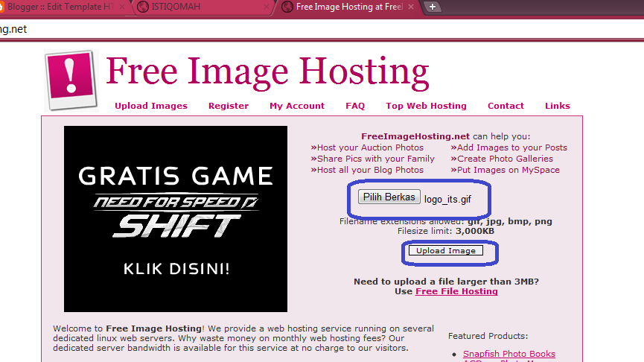Click the address bar URL field

pos(322,29)
